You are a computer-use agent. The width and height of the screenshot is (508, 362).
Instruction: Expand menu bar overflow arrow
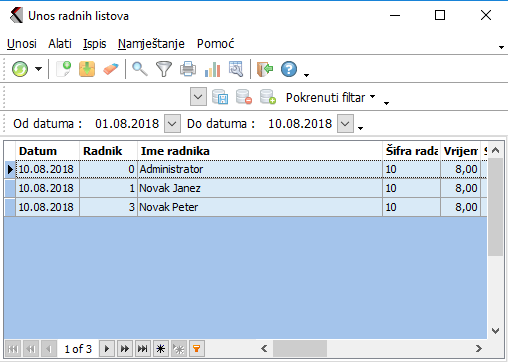(501, 47)
